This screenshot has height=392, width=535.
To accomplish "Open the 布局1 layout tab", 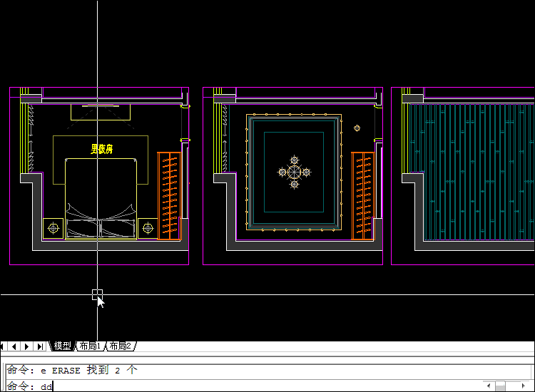I will pyautogui.click(x=90, y=346).
